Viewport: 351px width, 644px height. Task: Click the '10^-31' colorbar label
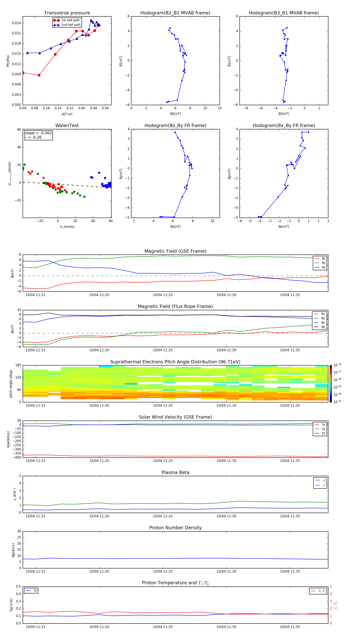click(337, 402)
